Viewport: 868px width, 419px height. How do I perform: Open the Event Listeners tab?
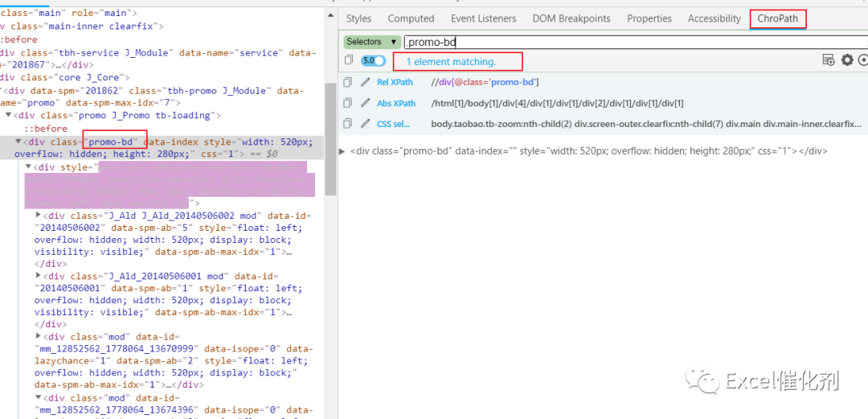pos(483,18)
